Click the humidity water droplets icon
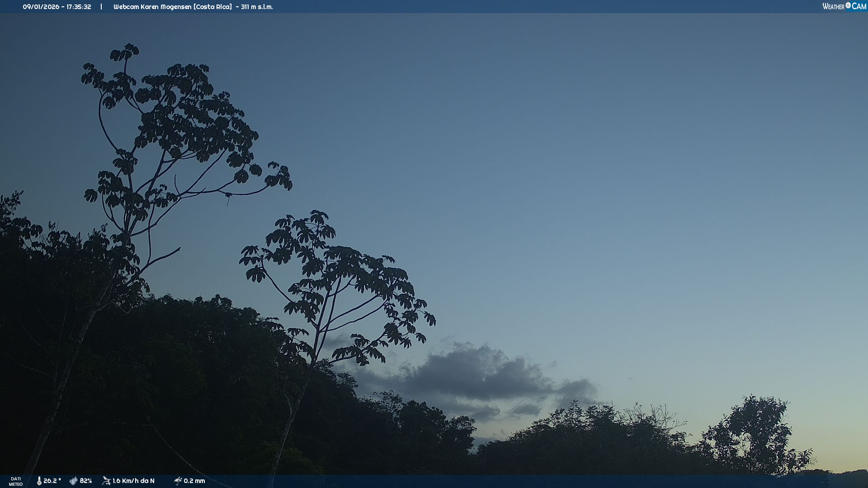Viewport: 868px width, 488px height. click(73, 481)
